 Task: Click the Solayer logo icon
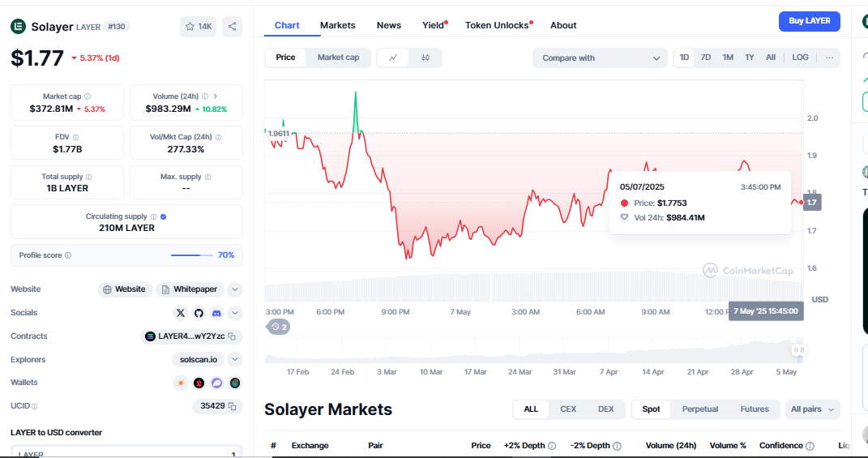(19, 26)
